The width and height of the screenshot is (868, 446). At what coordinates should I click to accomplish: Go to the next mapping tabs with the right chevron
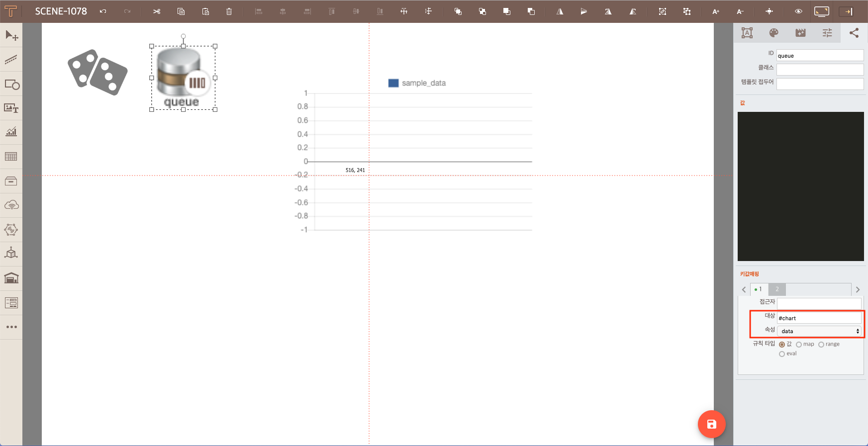tap(858, 289)
